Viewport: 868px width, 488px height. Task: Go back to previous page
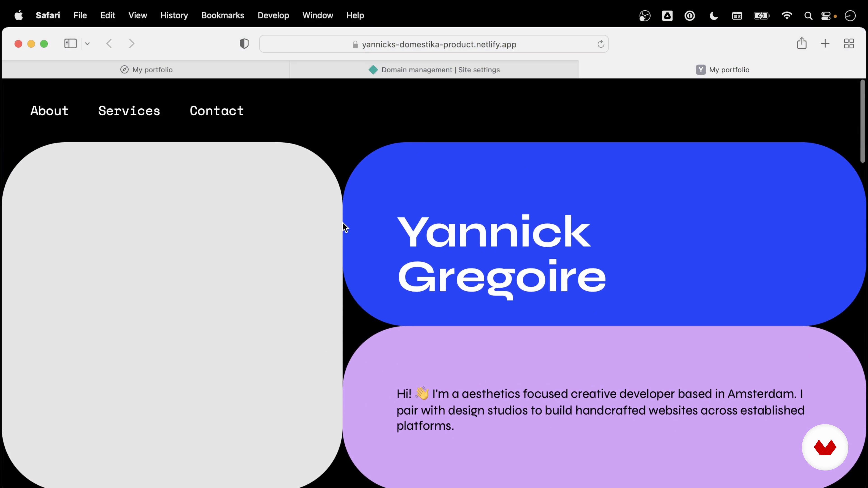tap(109, 44)
